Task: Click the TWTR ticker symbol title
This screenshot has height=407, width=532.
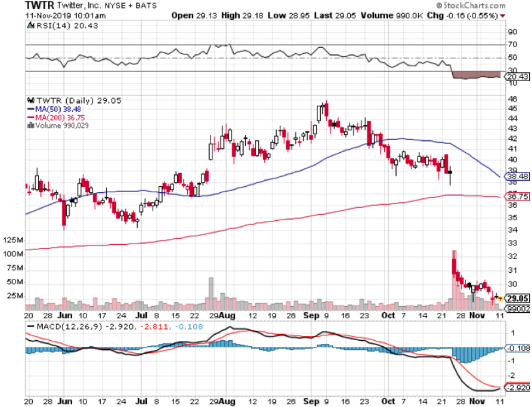Action: [39, 5]
